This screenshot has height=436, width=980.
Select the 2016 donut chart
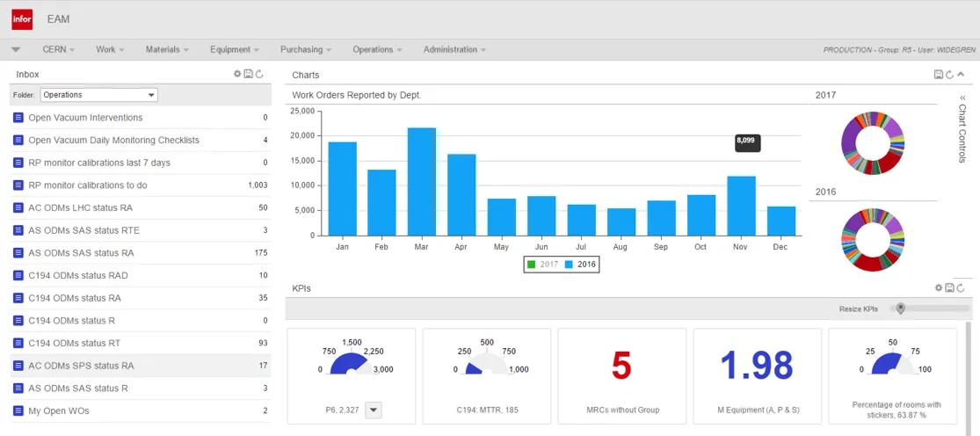click(873, 240)
